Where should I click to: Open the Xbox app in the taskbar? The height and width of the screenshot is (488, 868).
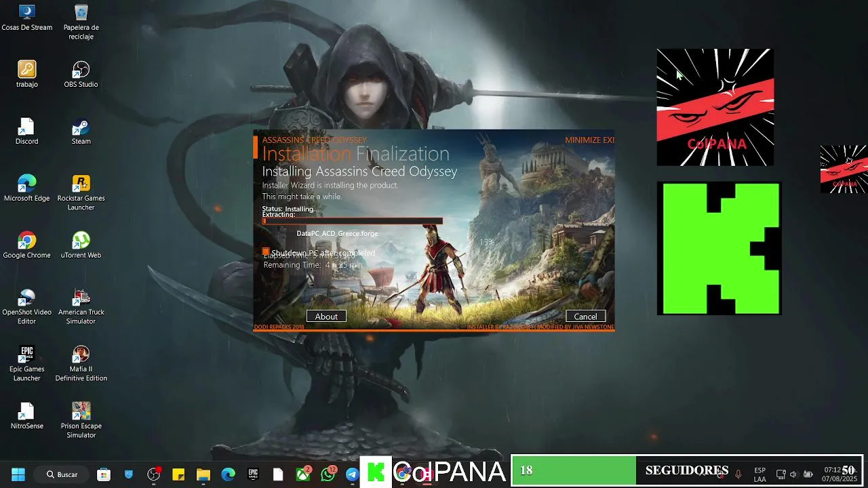pyautogui.click(x=303, y=474)
